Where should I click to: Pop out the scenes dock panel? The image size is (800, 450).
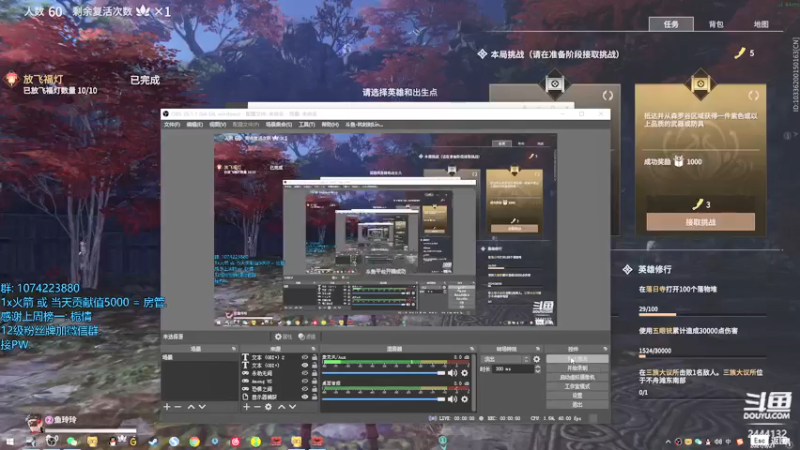click(234, 349)
